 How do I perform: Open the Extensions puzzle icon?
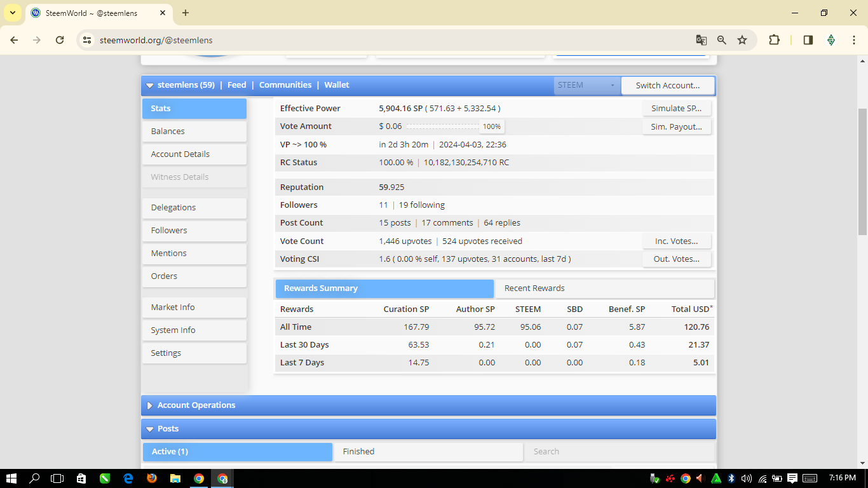(774, 40)
